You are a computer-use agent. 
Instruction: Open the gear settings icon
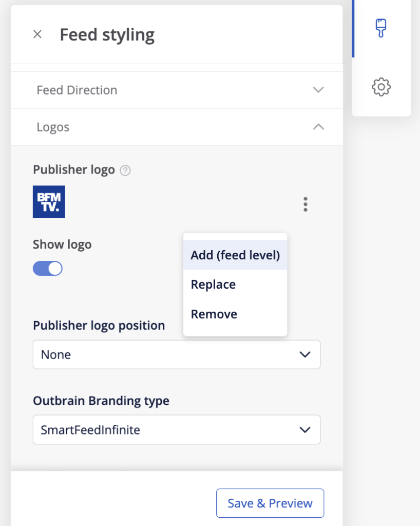click(381, 86)
